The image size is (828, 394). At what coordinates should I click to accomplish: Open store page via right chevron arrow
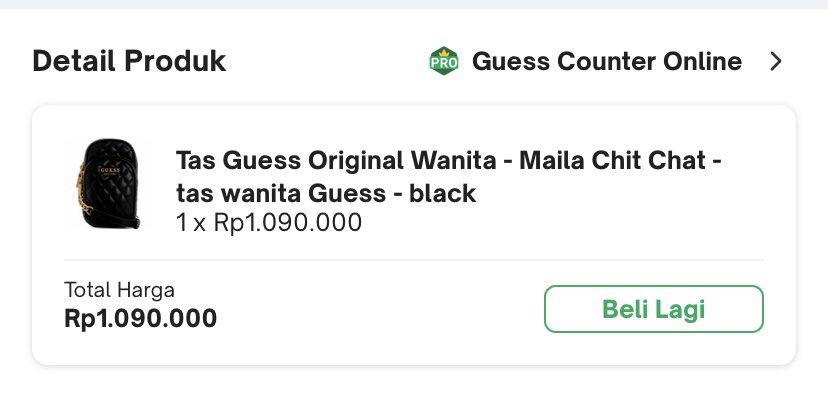pyautogui.click(x=775, y=61)
